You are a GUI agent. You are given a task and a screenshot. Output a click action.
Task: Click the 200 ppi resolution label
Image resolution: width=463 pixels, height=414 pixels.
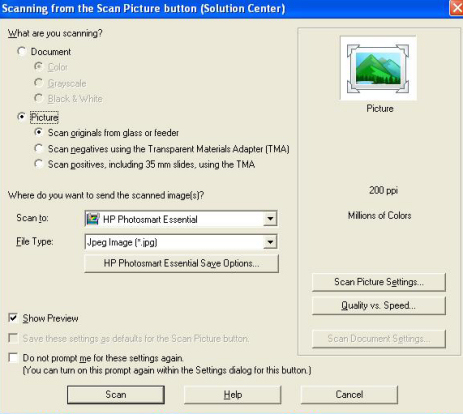point(383,190)
